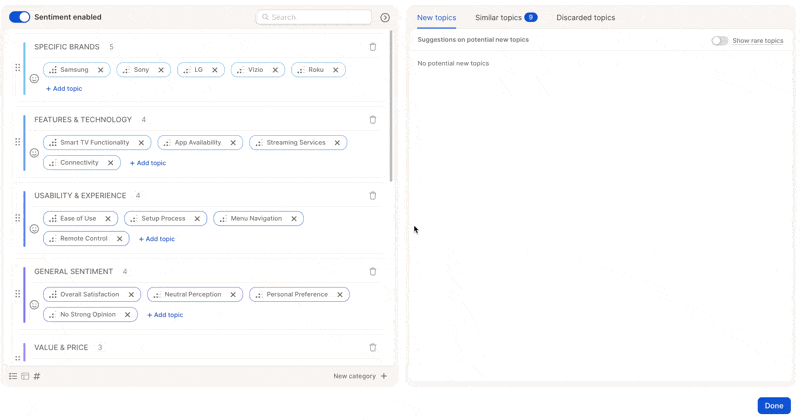Remove the Streaming Services topic
Image resolution: width=800 pixels, height=420 pixels.
tap(337, 143)
